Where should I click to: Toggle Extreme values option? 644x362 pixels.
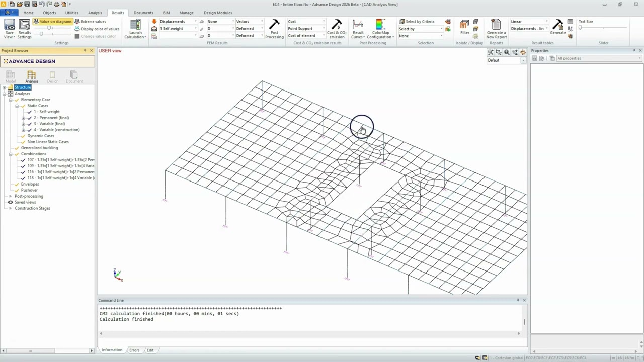(90, 22)
